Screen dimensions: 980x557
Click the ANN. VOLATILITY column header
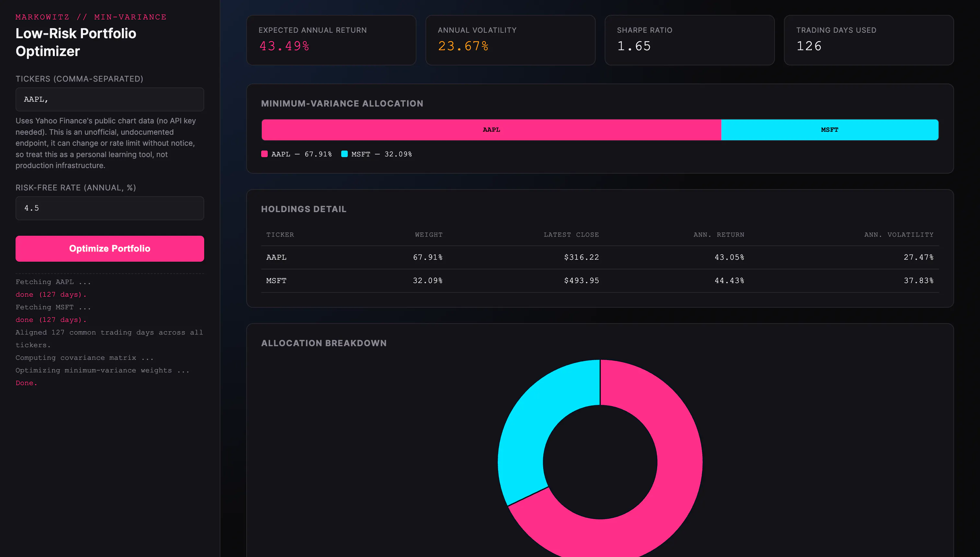(899, 234)
